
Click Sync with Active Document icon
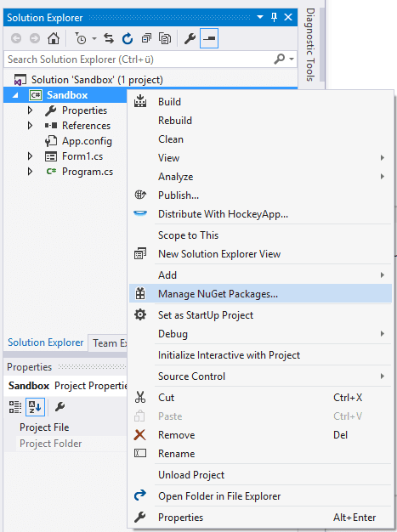coord(109,39)
